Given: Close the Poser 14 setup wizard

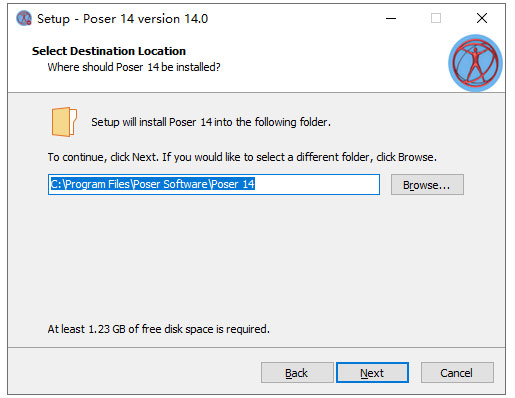Looking at the screenshot, I should pyautogui.click(x=482, y=18).
